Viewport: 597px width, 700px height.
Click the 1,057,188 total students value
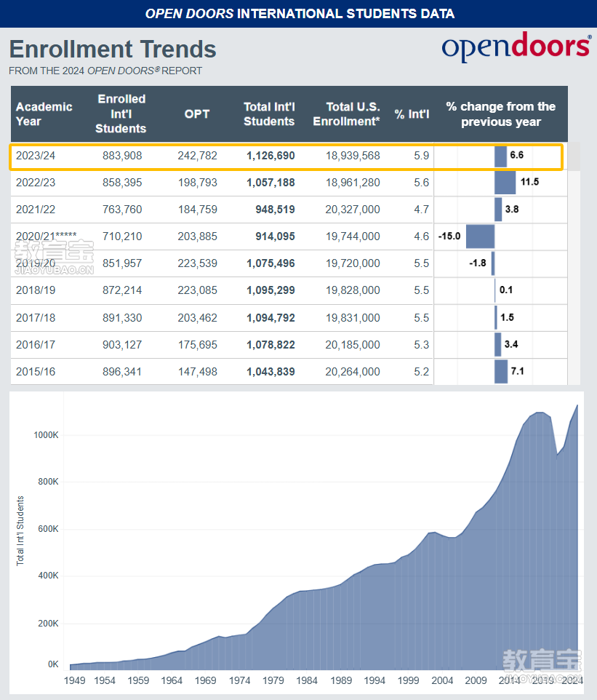coord(271,183)
